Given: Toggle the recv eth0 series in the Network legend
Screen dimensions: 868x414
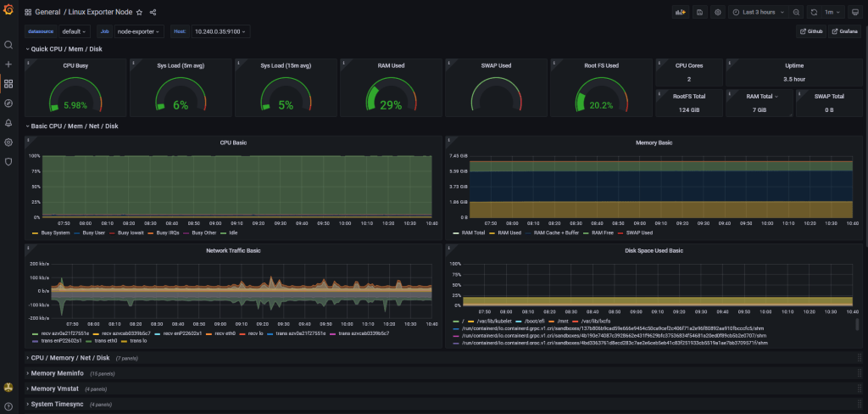Looking at the screenshot, I should [x=225, y=333].
